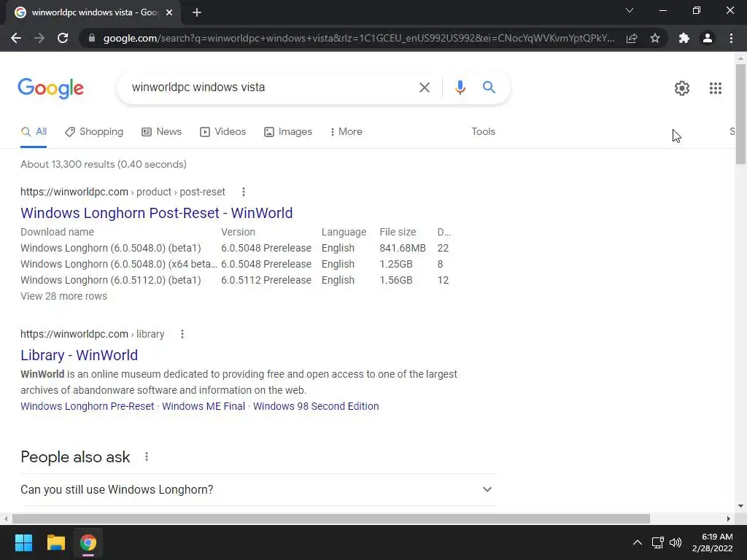The width and height of the screenshot is (747, 560).
Task: Click scroll-up arrow on vertical scrollbar
Action: (740, 58)
